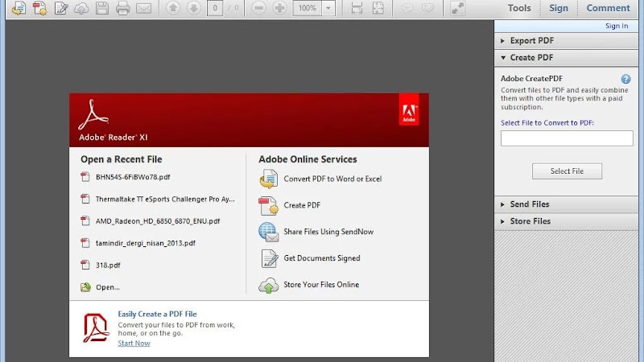Image resolution: width=644 pixels, height=362 pixels.
Task: Click the PDF icon beside BHN54S-6FiBWo78.pdf
Action: 85,177
